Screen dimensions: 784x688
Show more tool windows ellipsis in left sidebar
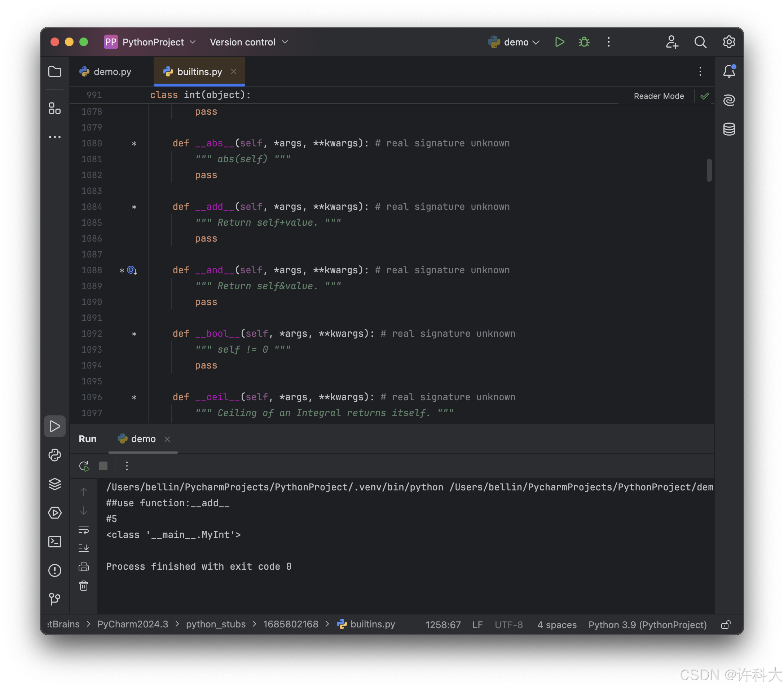pyautogui.click(x=55, y=137)
